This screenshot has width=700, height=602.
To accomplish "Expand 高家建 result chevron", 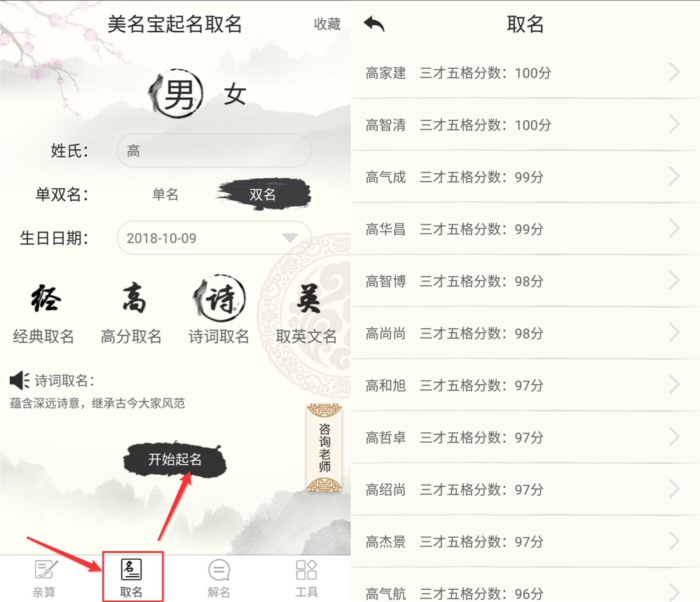I will tap(674, 72).
